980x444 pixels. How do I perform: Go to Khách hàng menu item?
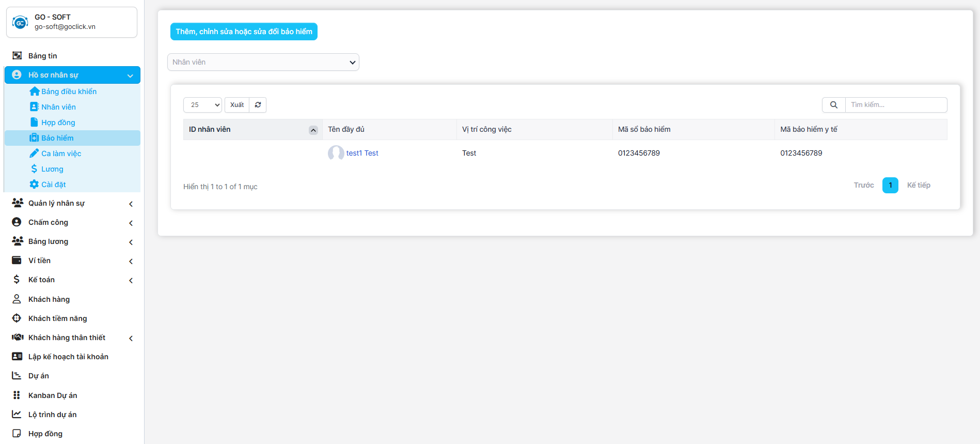pyautogui.click(x=49, y=299)
